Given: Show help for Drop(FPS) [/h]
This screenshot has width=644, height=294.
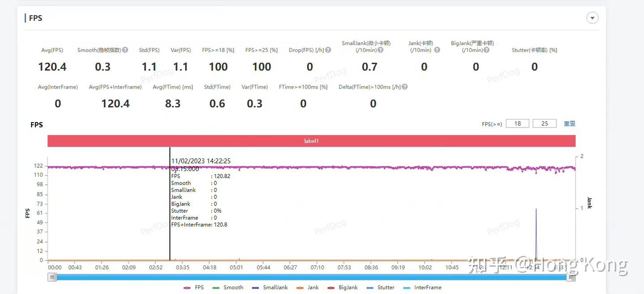Looking at the screenshot, I should (x=328, y=50).
